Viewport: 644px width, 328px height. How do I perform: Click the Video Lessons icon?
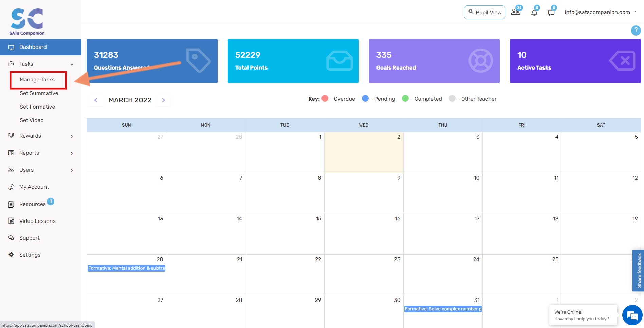[x=11, y=221]
